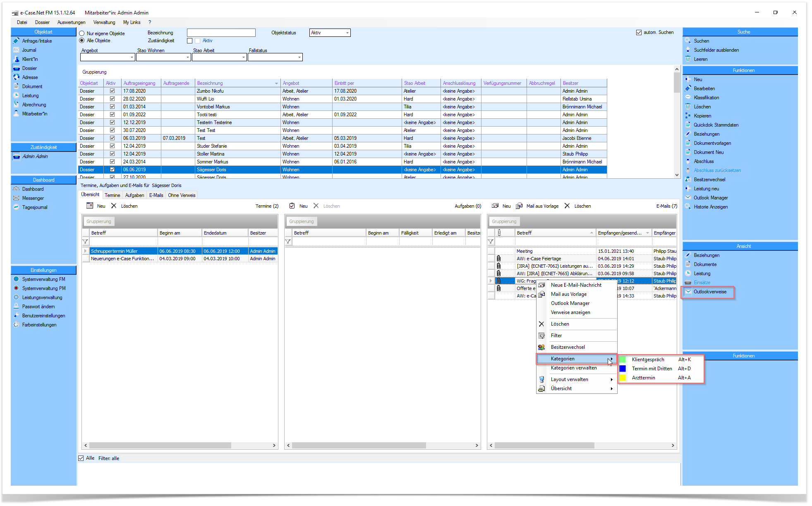Open the Verwaltung menu
This screenshot has width=812, height=506.
(x=104, y=22)
